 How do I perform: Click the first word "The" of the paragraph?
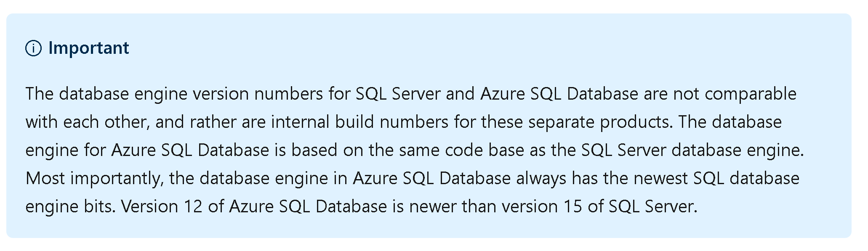[40, 94]
